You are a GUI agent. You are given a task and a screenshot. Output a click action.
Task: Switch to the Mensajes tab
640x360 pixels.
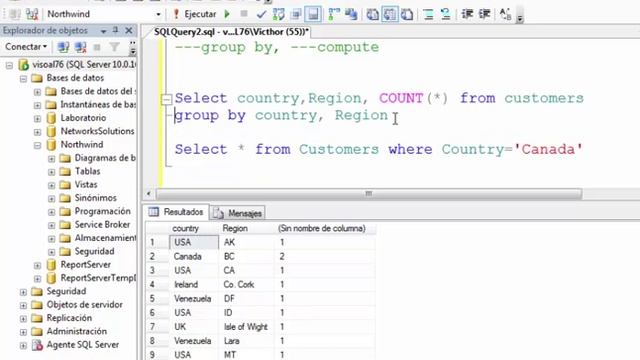pyautogui.click(x=238, y=213)
